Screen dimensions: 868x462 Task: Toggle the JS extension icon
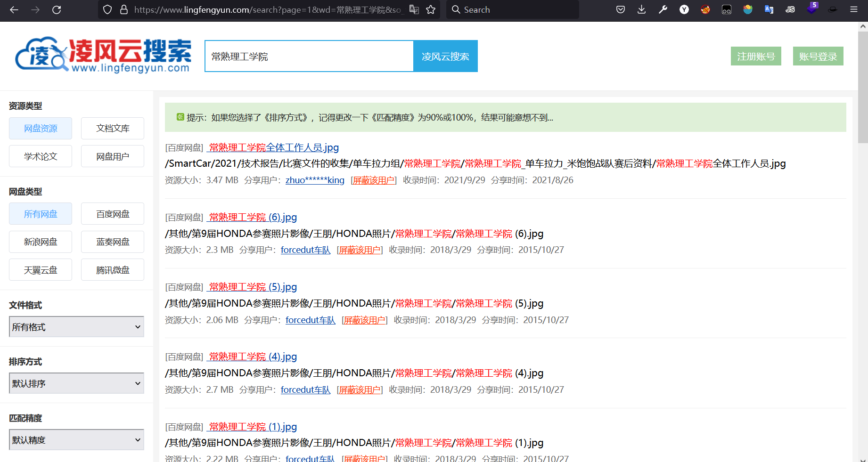click(790, 9)
